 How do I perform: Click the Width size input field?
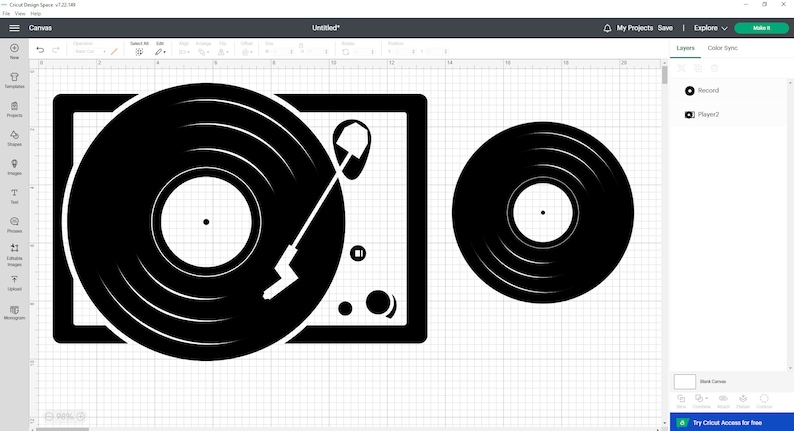click(x=281, y=52)
